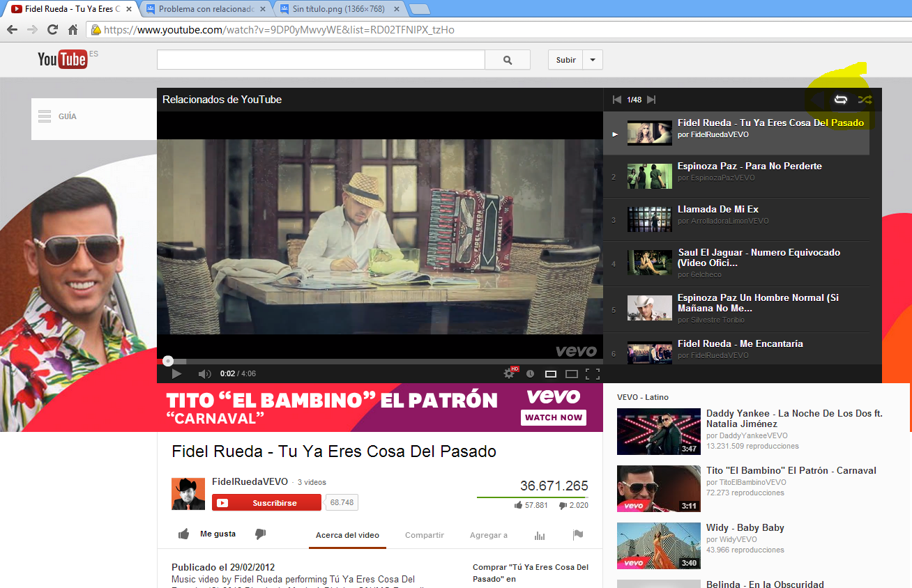This screenshot has width=912, height=588.
Task: Click 'VEVO - Latino' section heading
Action: pos(643,397)
